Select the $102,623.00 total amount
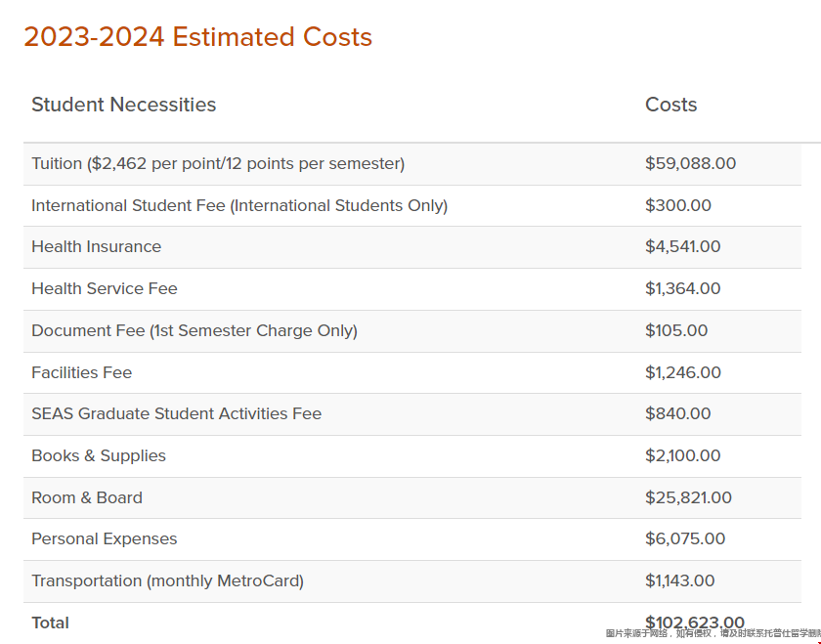The height and width of the screenshot is (644, 821). point(695,622)
